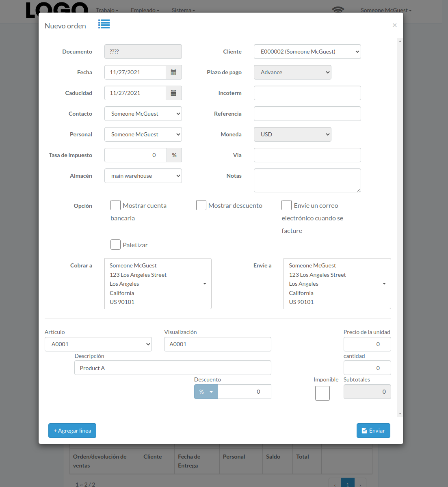448x487 pixels.
Task: Open the Plazo de pago dropdown
Action: tap(292, 72)
